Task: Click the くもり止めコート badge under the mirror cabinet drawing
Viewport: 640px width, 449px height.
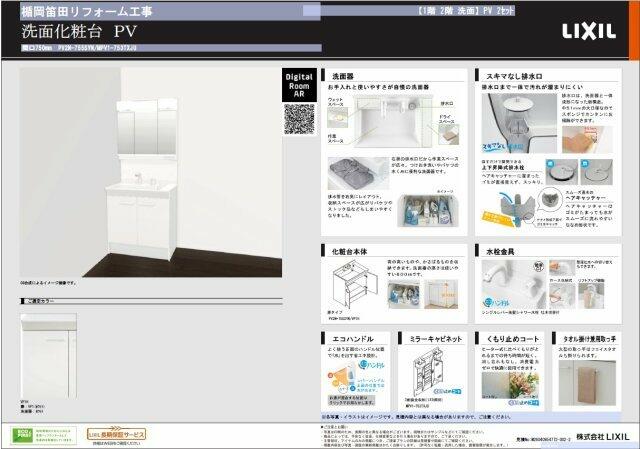Action: (x=447, y=391)
